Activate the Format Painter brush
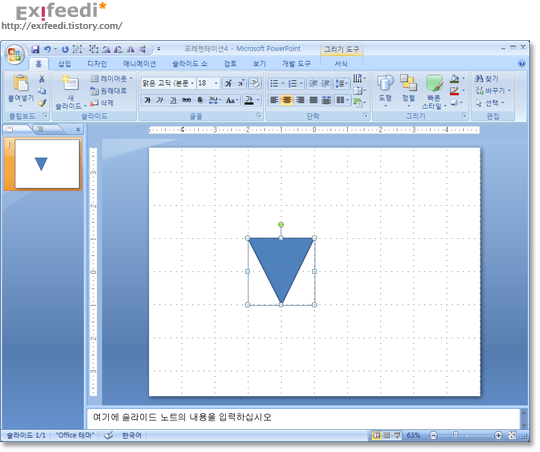 (x=42, y=103)
